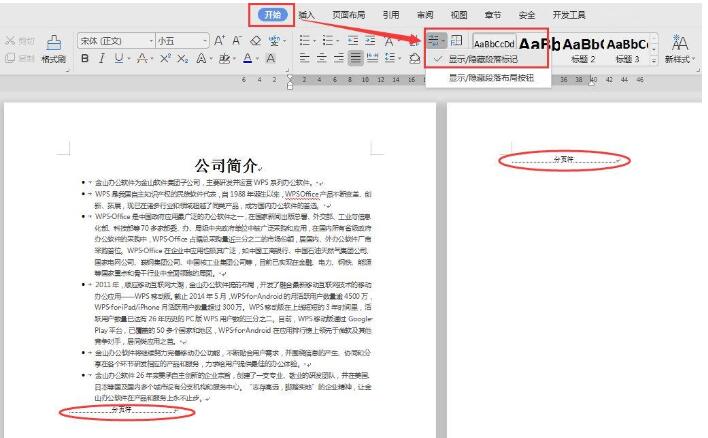Expand the 新样式 dropdown

point(680,60)
